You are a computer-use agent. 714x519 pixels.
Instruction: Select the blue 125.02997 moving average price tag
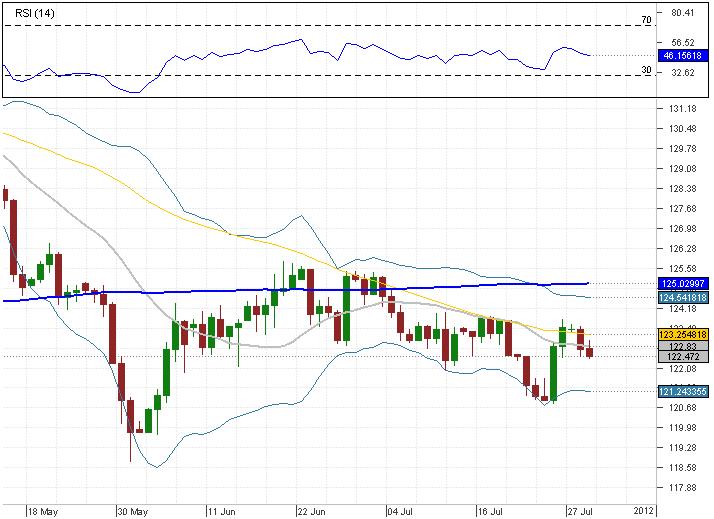(679, 284)
